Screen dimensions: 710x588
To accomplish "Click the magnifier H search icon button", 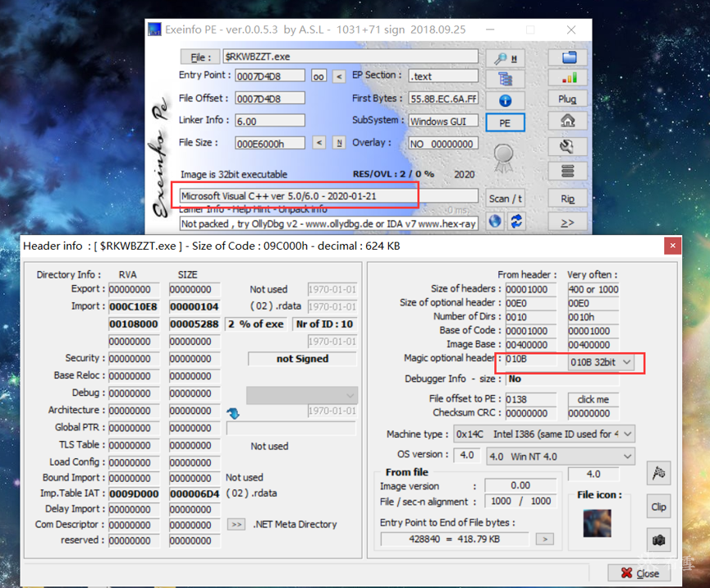I will 505,58.
